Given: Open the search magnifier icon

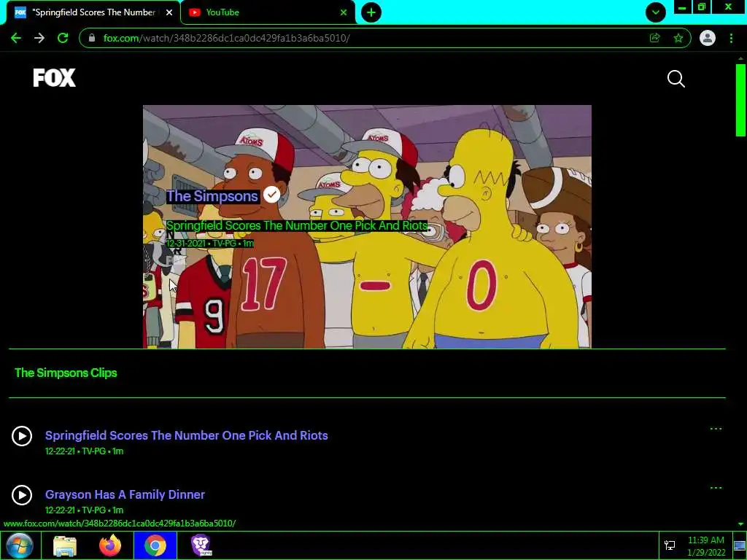Looking at the screenshot, I should point(676,79).
